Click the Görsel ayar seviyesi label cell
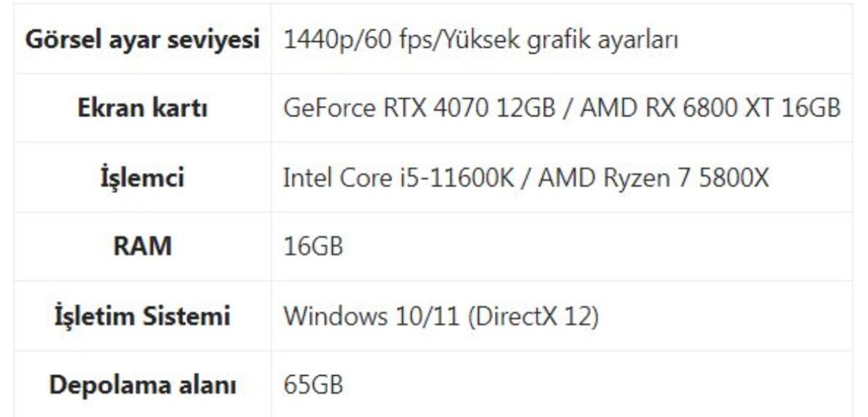This screenshot has width=868, height=417. coord(143,39)
